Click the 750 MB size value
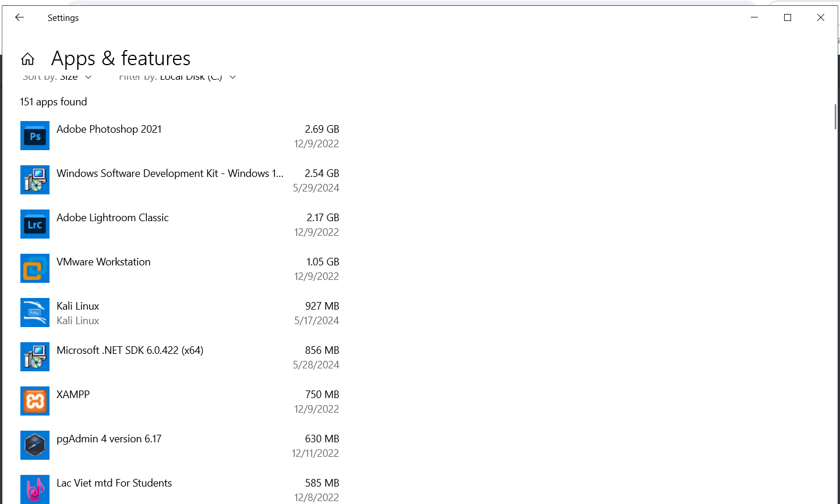 click(322, 395)
